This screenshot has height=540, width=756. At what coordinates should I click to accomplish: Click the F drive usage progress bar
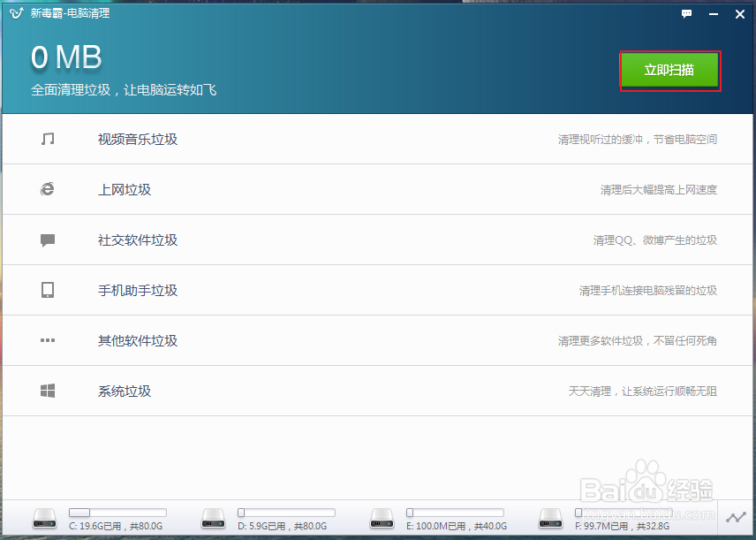(624, 511)
